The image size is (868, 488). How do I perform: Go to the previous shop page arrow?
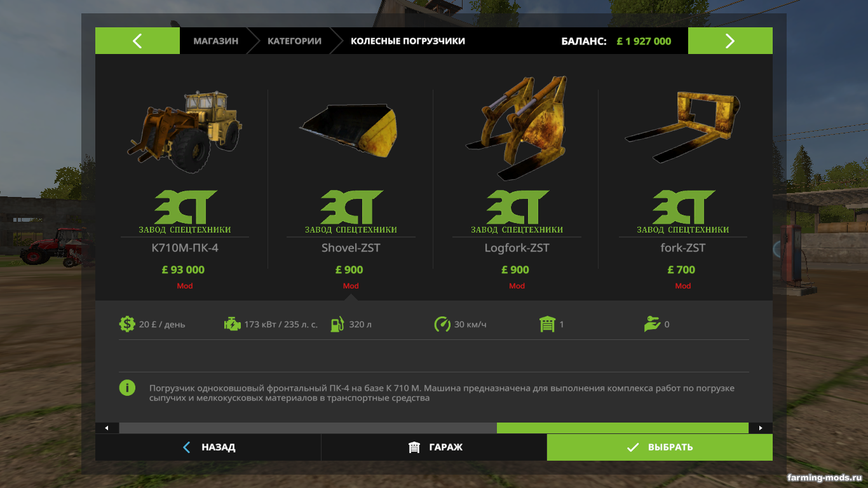pyautogui.click(x=137, y=41)
